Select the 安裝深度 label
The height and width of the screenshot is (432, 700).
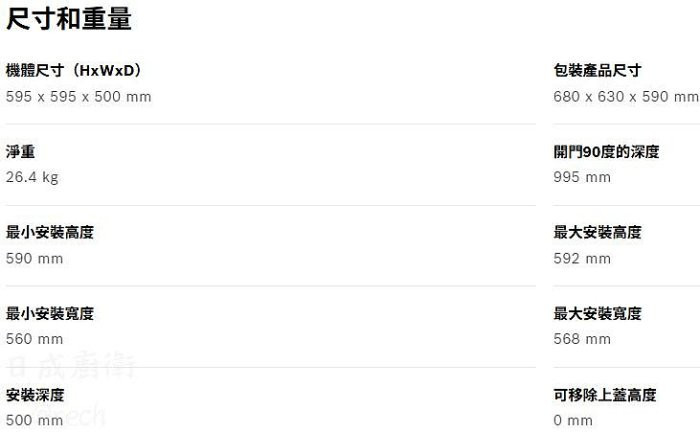35,395
